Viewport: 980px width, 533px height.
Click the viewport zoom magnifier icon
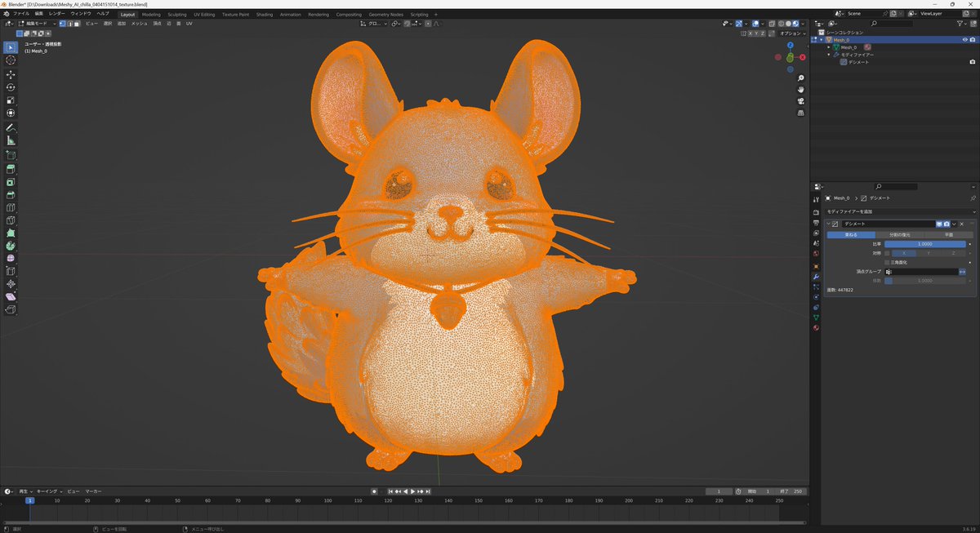click(x=801, y=78)
